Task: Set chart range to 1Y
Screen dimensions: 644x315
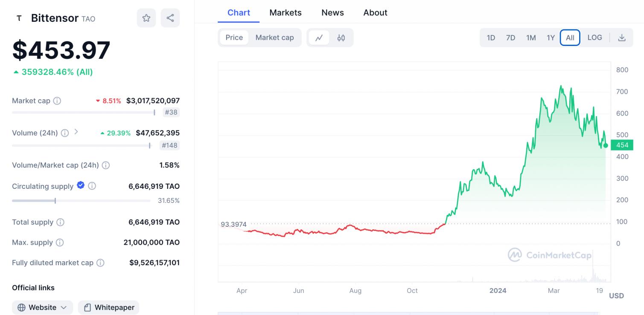Action: (551, 38)
